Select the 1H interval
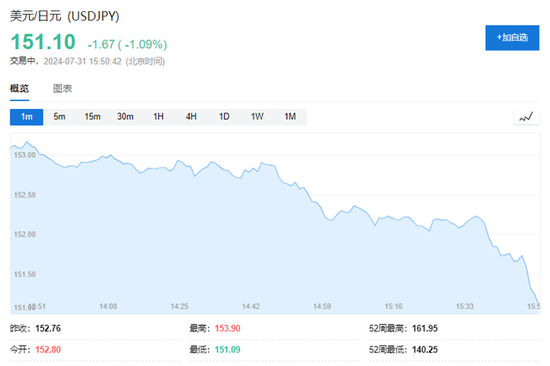Viewport: 550px width, 366px height. pyautogui.click(x=158, y=117)
